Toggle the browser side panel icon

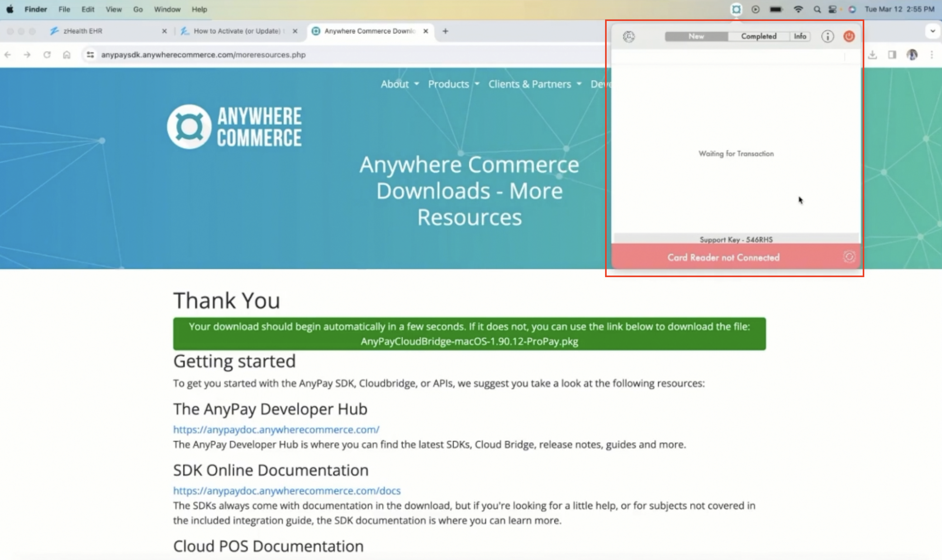892,55
